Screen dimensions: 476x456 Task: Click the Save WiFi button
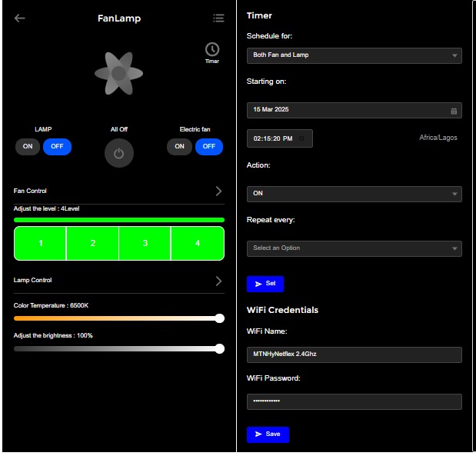268,434
